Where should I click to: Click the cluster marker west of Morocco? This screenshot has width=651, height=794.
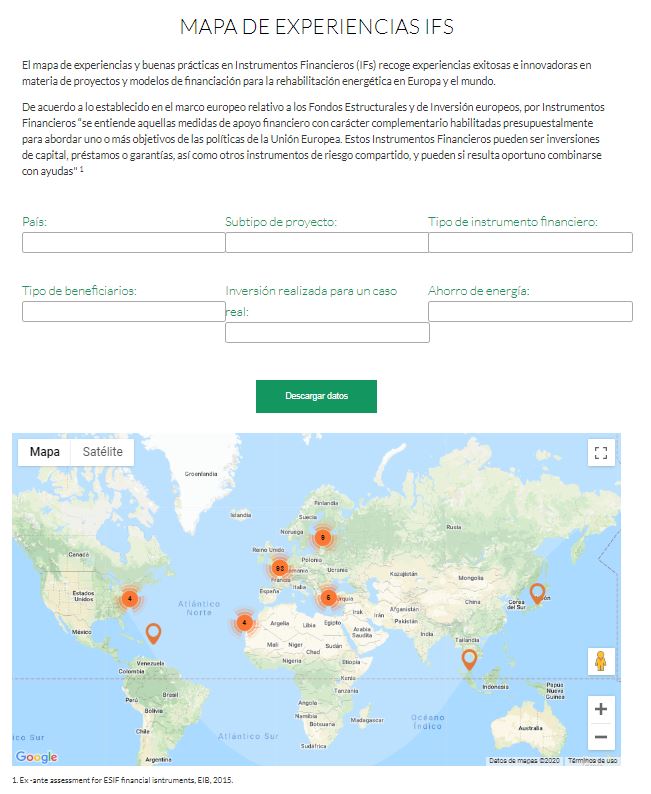click(x=244, y=622)
